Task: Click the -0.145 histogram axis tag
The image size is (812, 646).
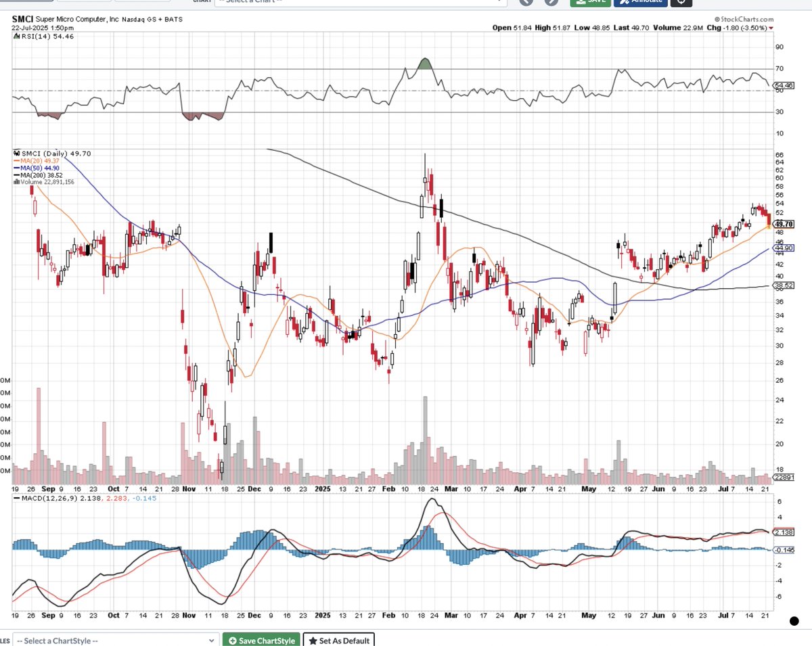Action: pyautogui.click(x=783, y=549)
